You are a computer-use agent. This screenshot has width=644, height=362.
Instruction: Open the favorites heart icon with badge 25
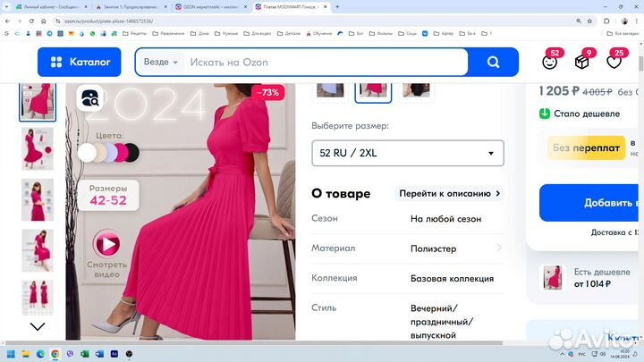(614, 62)
